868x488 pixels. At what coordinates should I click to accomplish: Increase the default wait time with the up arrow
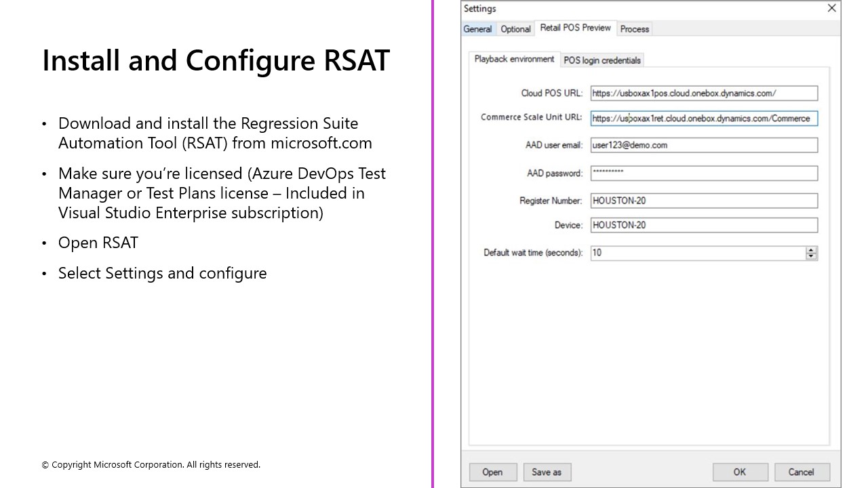pos(812,250)
